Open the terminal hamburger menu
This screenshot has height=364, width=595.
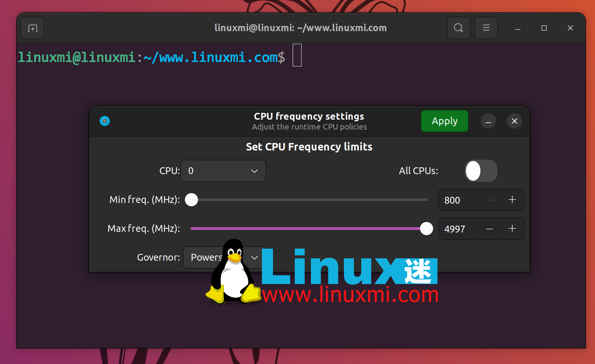click(486, 28)
